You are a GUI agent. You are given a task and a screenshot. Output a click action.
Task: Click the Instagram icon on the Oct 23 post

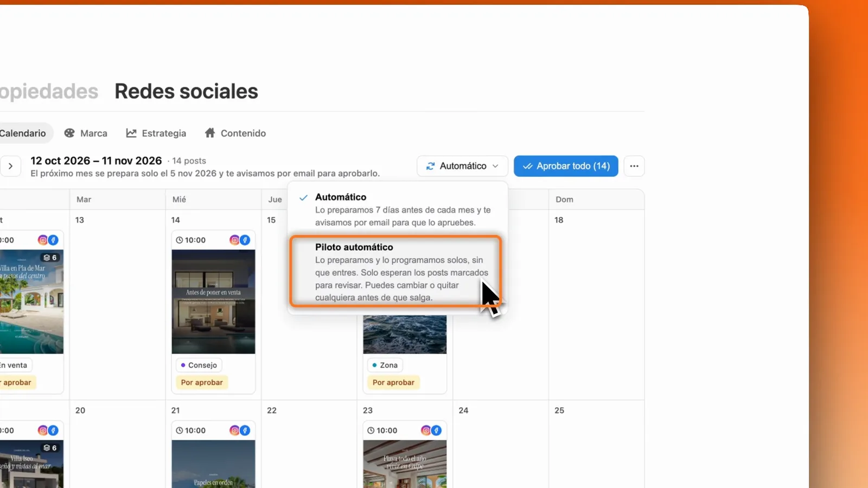click(x=426, y=430)
